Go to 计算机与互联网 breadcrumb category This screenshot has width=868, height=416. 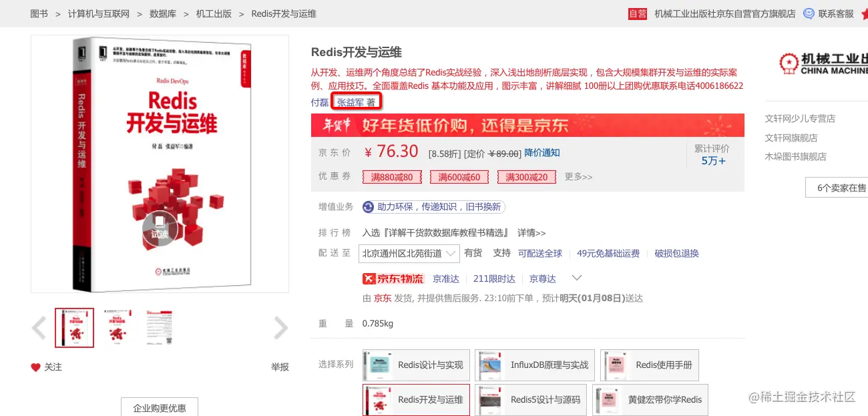(x=99, y=13)
